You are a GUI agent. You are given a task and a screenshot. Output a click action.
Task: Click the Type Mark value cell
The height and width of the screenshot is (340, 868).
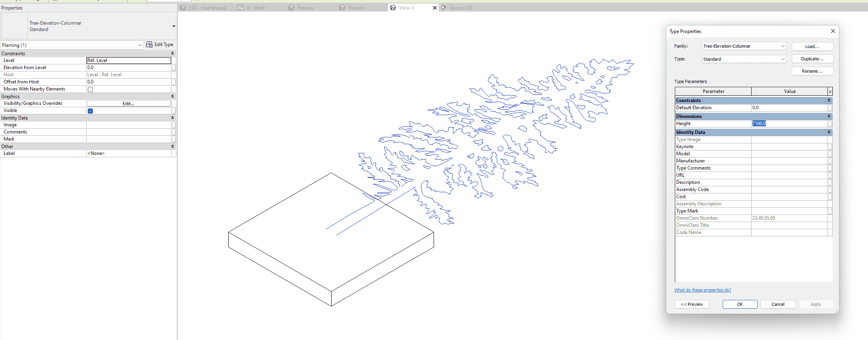click(x=789, y=211)
